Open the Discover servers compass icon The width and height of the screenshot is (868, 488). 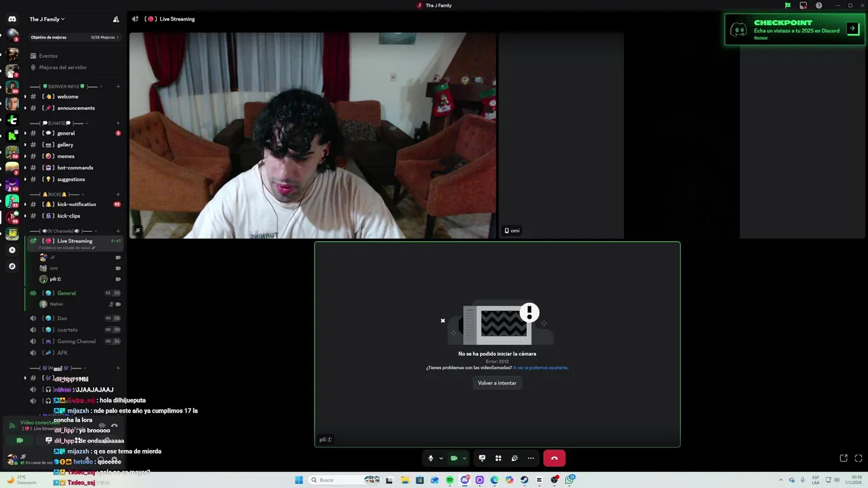coord(12,266)
